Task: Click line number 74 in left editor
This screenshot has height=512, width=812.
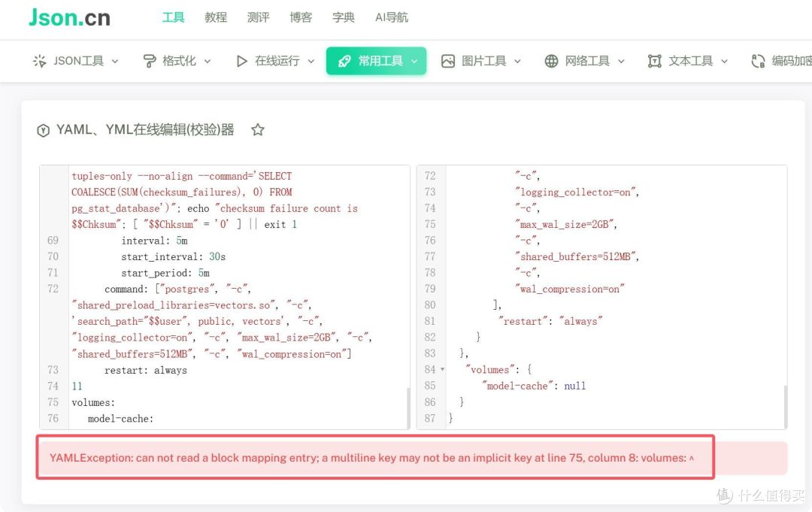Action: point(53,386)
